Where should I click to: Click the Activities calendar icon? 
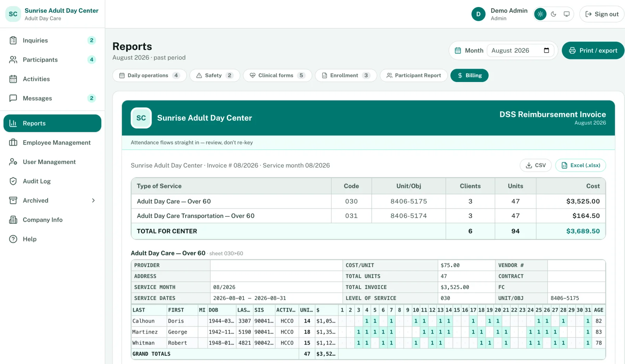(13, 79)
